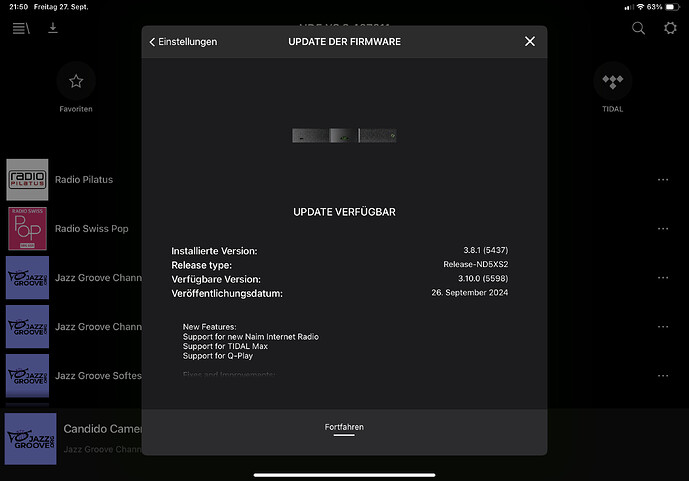Open more options for Radio Swiss Pop

pyautogui.click(x=662, y=229)
